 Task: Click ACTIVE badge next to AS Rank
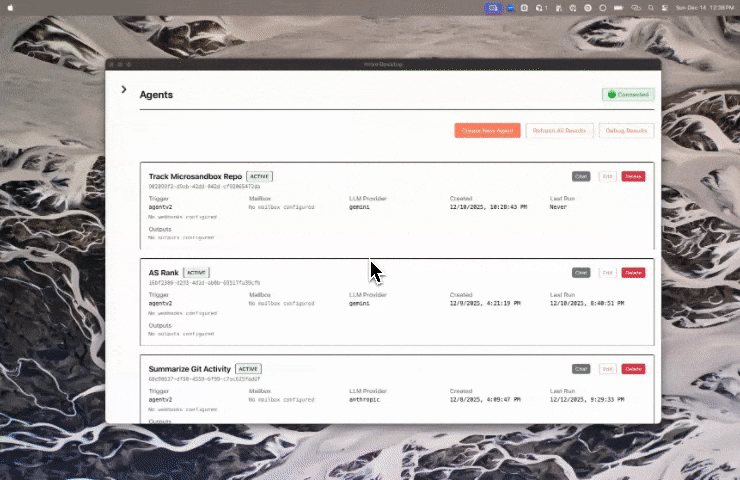[x=197, y=272]
